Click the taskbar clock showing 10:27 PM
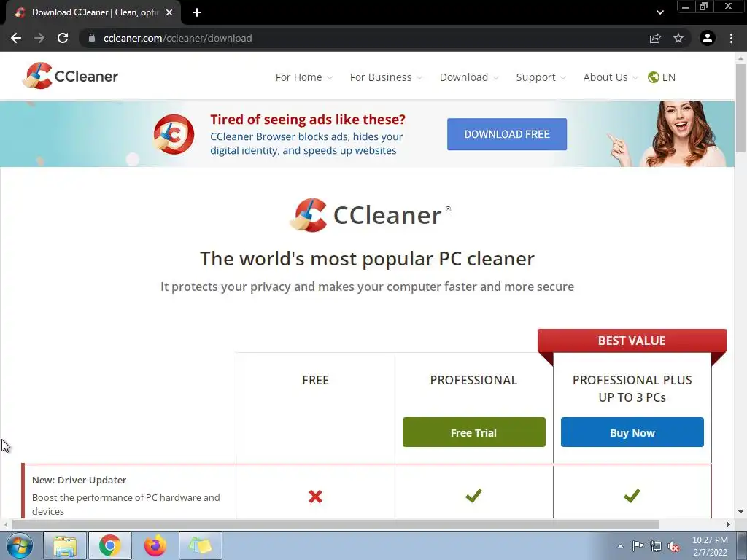The height and width of the screenshot is (560, 747). tap(710, 546)
